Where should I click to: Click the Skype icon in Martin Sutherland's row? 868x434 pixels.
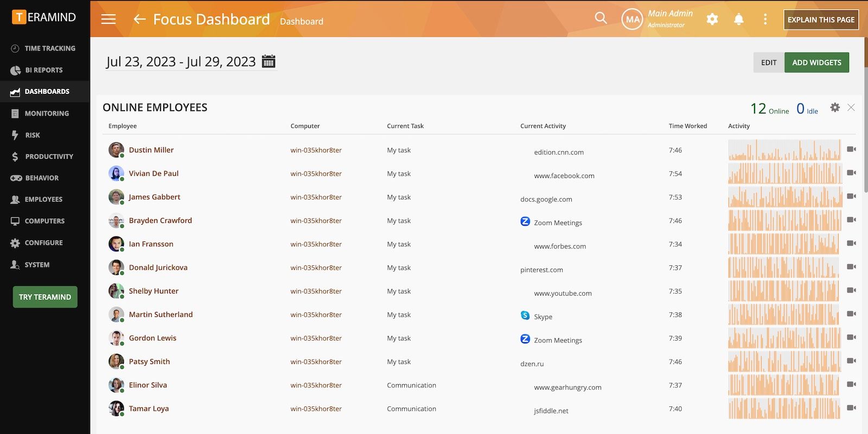tap(525, 315)
